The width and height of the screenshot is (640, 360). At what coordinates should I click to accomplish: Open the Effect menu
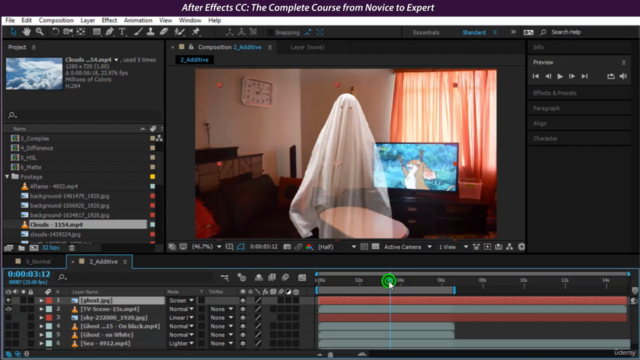click(x=109, y=20)
